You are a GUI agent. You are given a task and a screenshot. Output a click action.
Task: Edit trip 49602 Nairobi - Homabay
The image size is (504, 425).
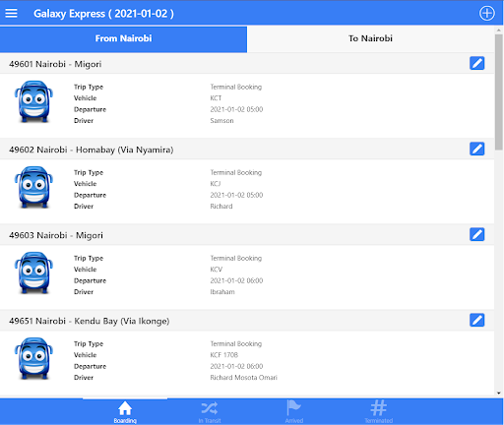click(x=476, y=149)
